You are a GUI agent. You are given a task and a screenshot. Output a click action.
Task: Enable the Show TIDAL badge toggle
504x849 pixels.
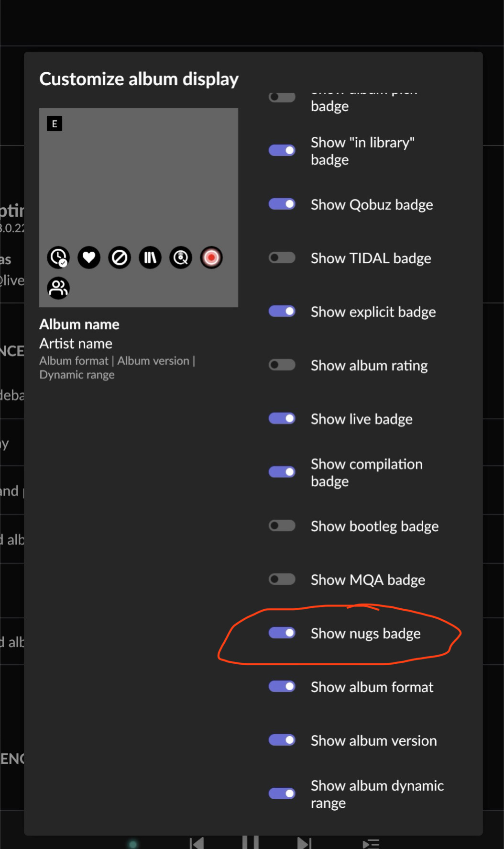[x=282, y=258]
